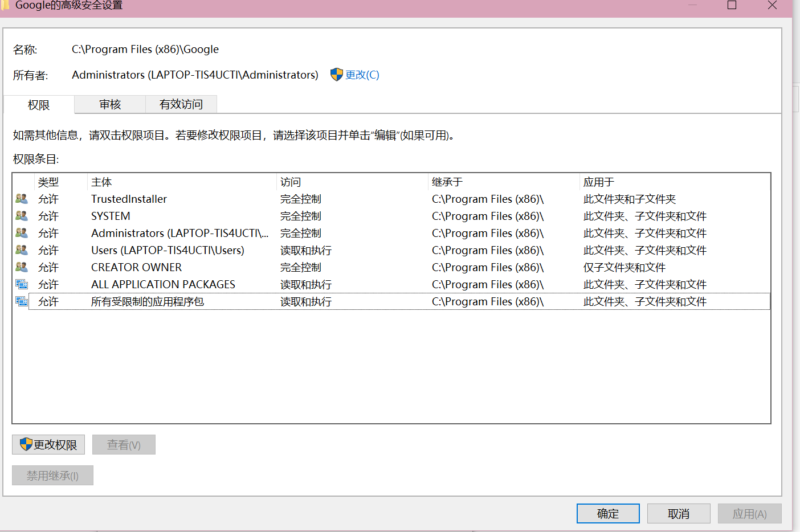Cancel the dialog with 取消

coord(679,513)
